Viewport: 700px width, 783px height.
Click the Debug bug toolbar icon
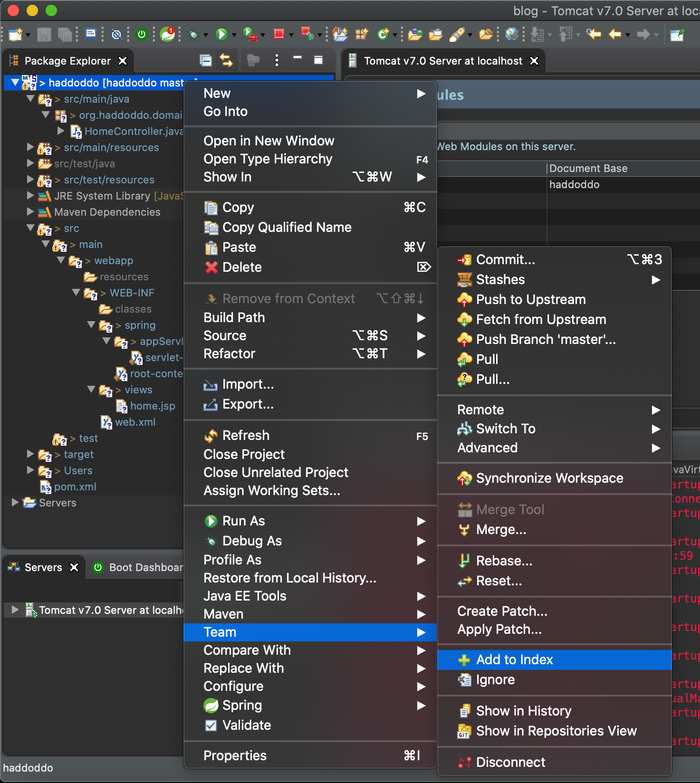pos(193,34)
